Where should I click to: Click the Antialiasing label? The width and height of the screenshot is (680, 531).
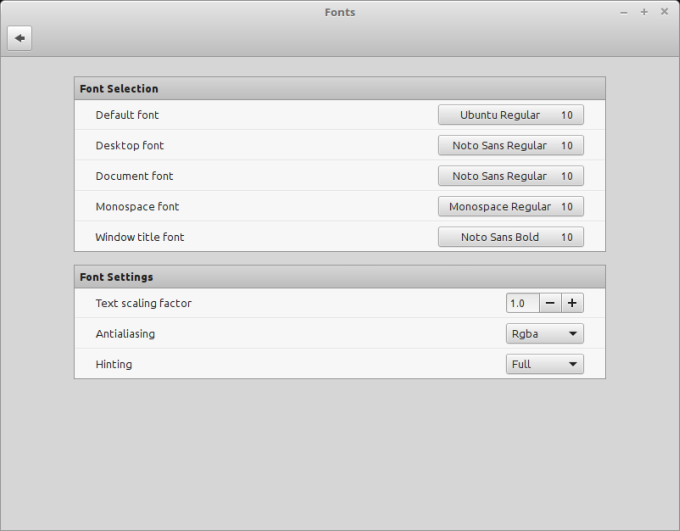pos(125,334)
